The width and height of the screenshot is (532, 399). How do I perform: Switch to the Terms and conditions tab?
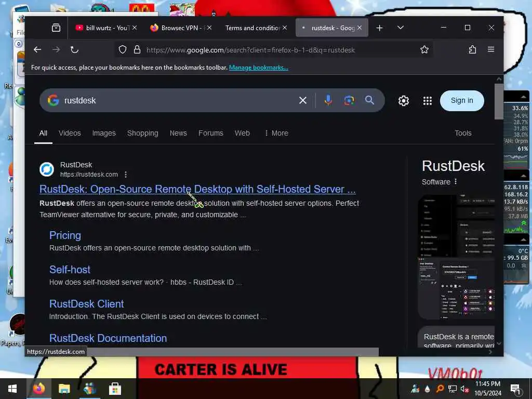(252, 28)
